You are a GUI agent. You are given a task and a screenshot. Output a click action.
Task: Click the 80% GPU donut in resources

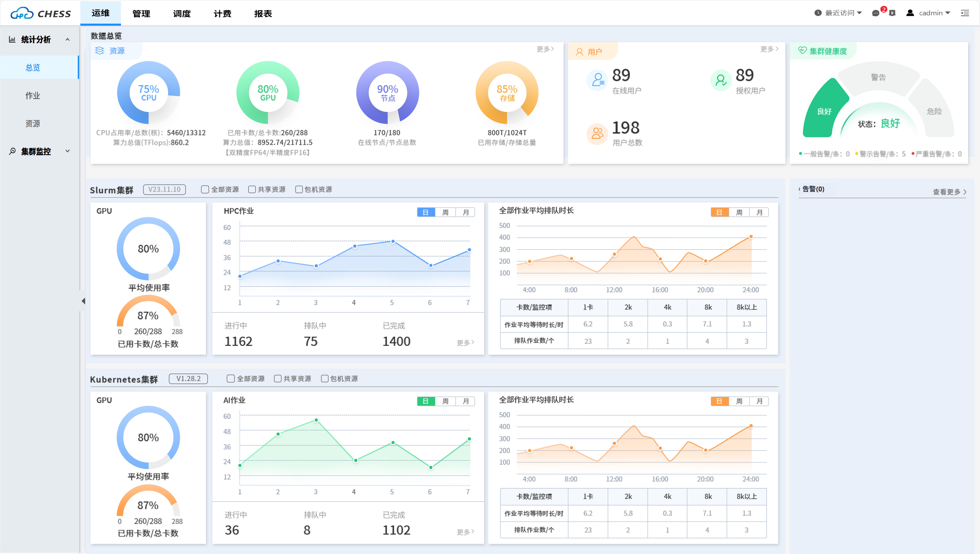pyautogui.click(x=268, y=93)
